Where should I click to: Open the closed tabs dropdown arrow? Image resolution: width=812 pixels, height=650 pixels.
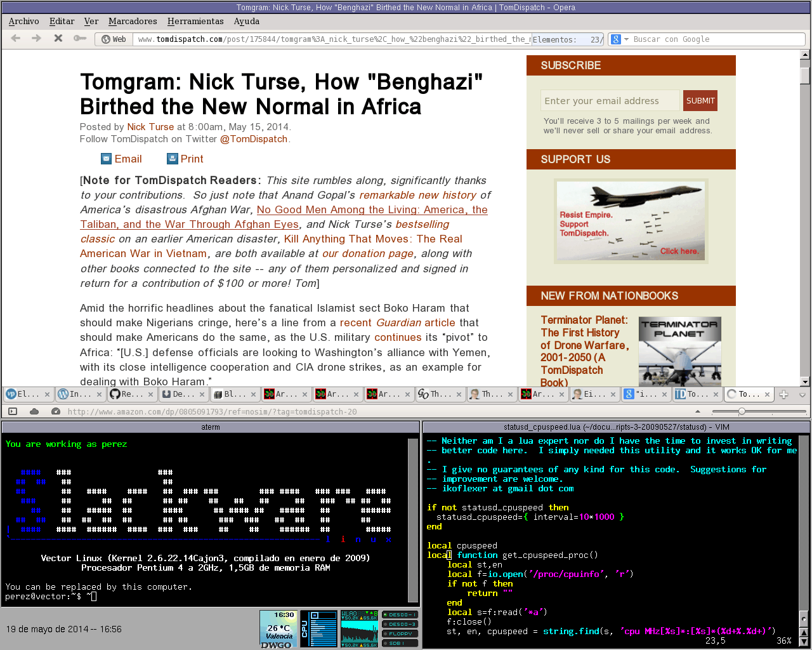802,394
